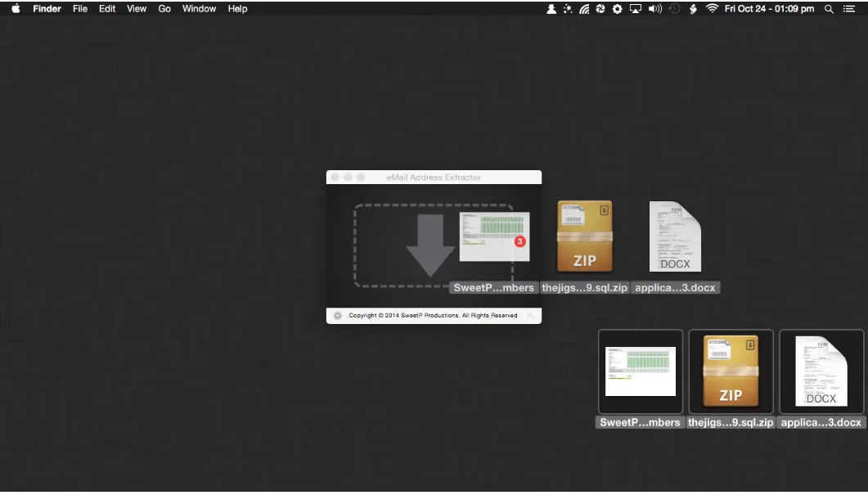Image resolution: width=868 pixels, height=495 pixels.
Task: Click the pinwheel icon in the menu bar
Action: coord(600,9)
